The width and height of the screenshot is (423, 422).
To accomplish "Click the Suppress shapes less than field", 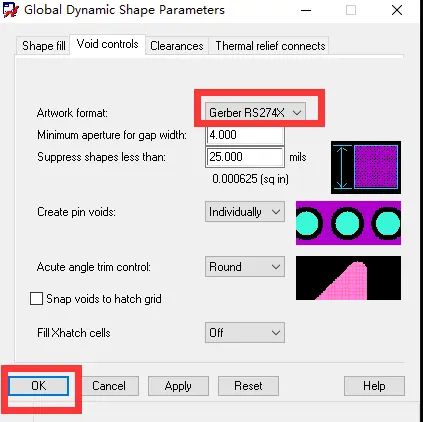I will tap(245, 157).
